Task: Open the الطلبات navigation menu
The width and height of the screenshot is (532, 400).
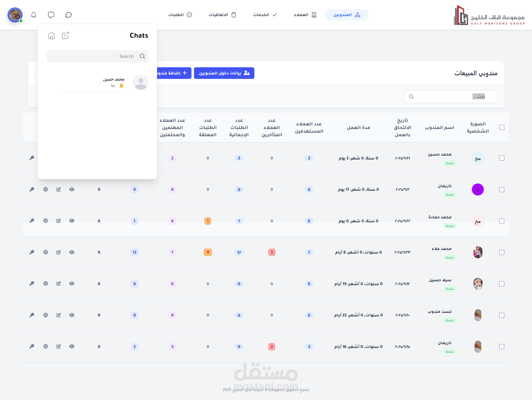Action: (x=180, y=15)
